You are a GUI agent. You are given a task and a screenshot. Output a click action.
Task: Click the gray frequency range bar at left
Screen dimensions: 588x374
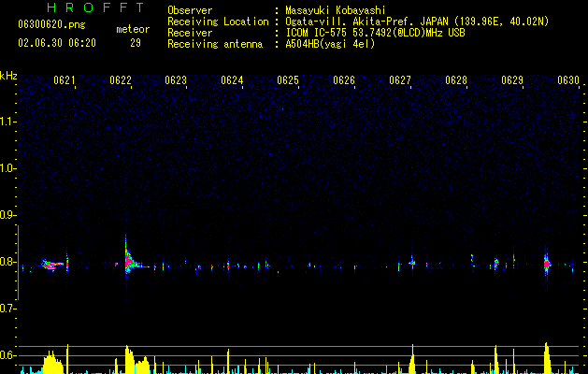pyautogui.click(x=18, y=263)
